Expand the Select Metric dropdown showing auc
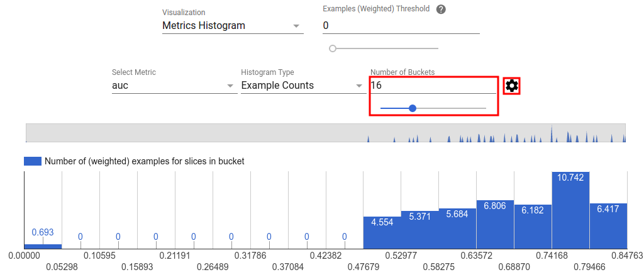Image resolution: width=644 pixels, height=272 pixels. [x=174, y=86]
